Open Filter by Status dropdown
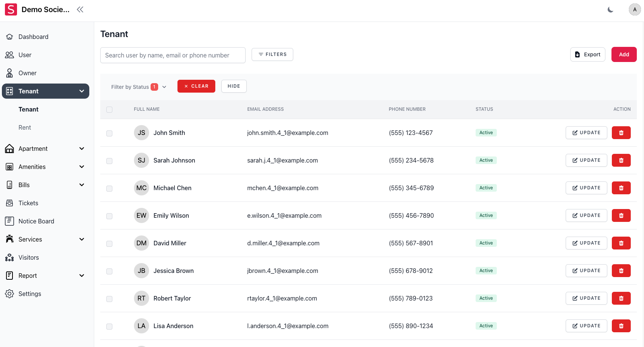Screen dimensions: 644x347 (138, 87)
